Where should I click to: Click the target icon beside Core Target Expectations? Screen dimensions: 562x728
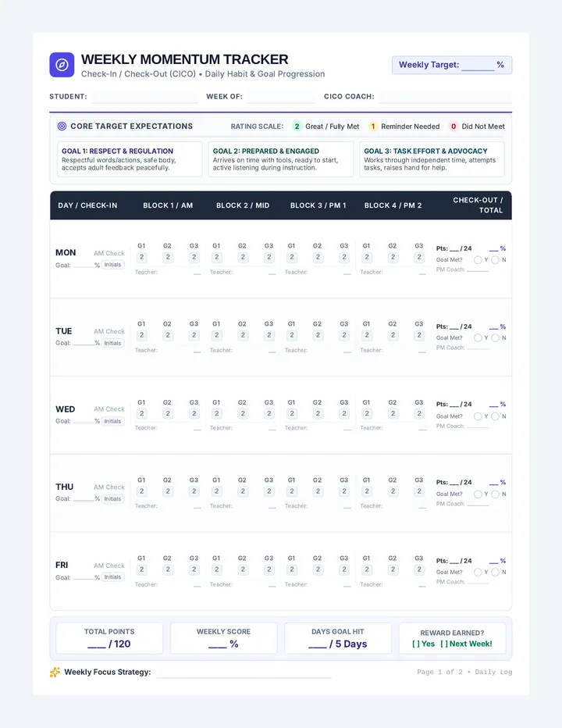point(62,127)
